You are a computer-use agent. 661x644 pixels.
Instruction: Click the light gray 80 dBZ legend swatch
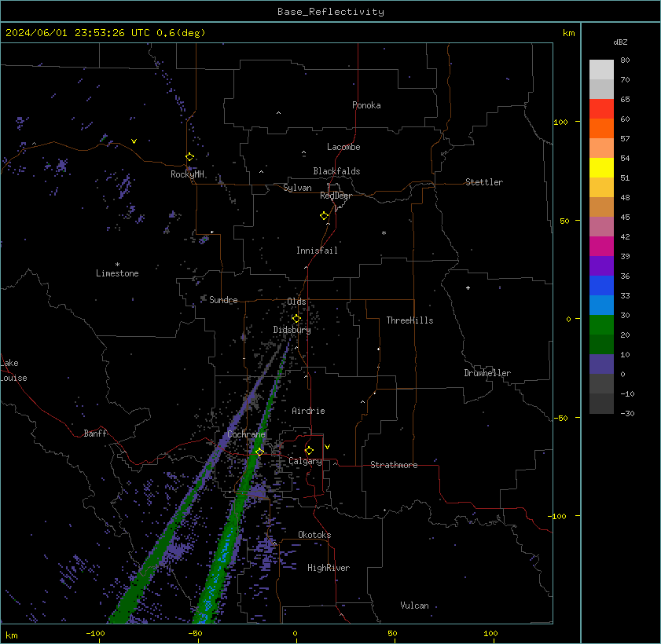pyautogui.click(x=601, y=70)
